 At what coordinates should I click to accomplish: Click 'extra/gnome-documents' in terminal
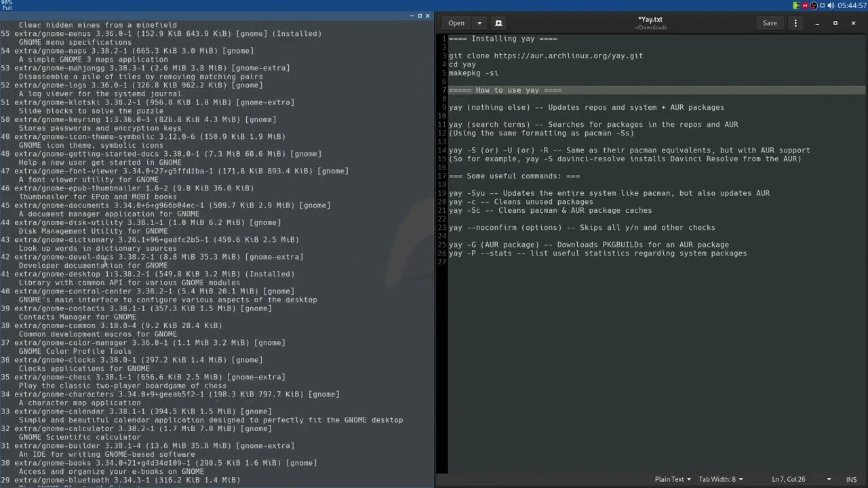coord(61,205)
